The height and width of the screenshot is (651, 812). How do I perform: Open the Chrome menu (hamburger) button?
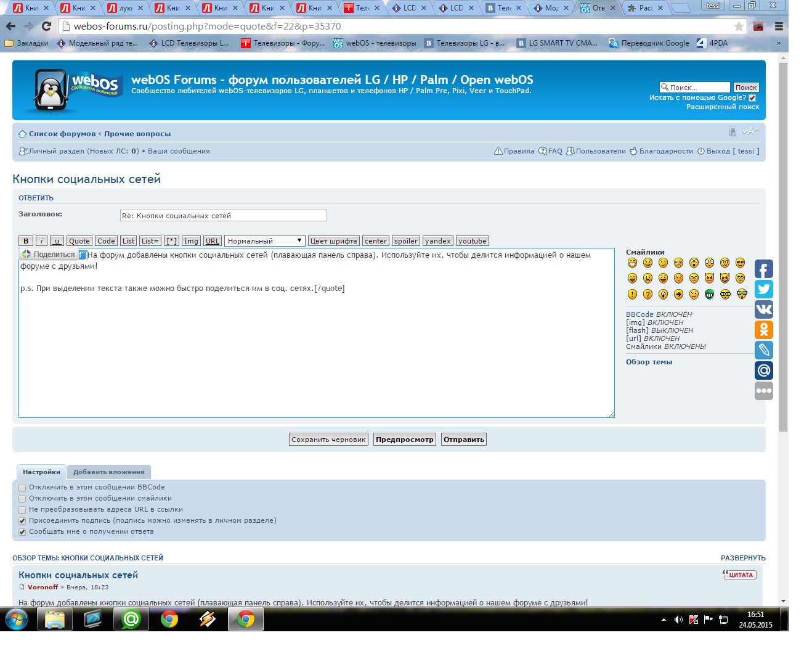(x=779, y=27)
